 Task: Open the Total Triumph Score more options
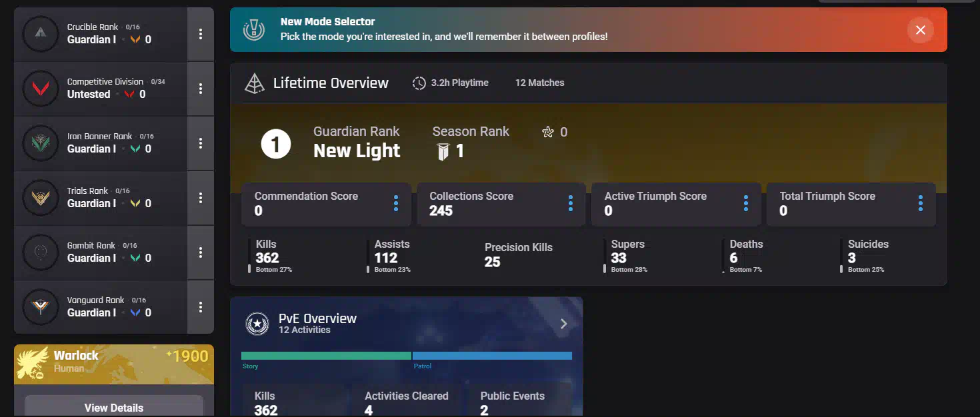(921, 203)
